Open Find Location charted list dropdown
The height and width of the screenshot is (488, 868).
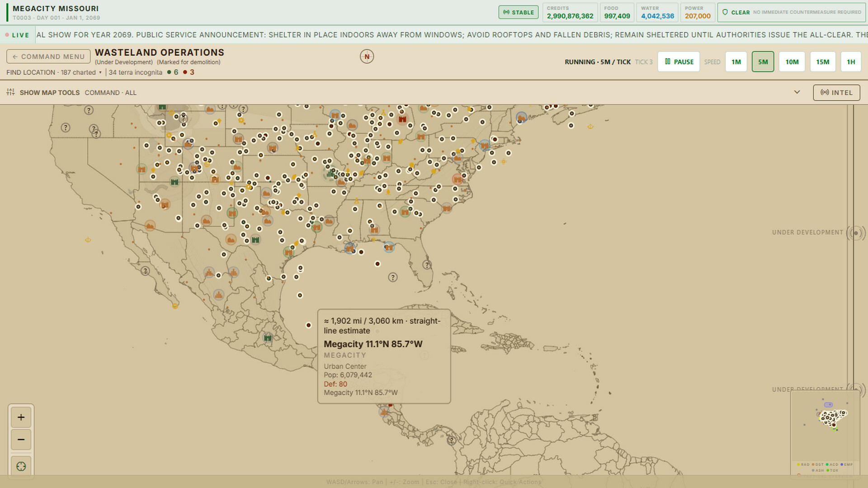coord(54,72)
